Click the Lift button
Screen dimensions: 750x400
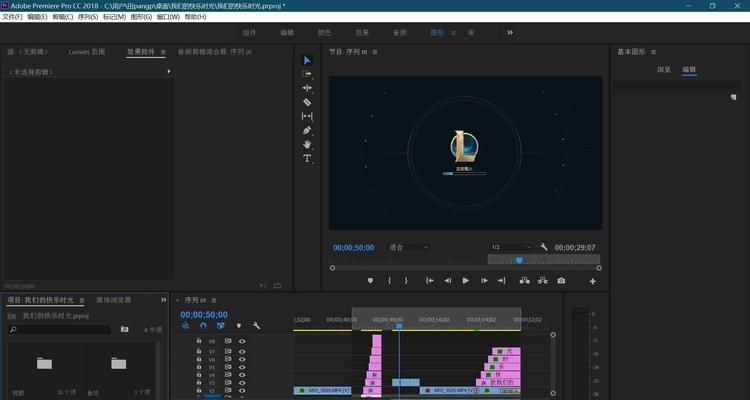[x=525, y=281]
